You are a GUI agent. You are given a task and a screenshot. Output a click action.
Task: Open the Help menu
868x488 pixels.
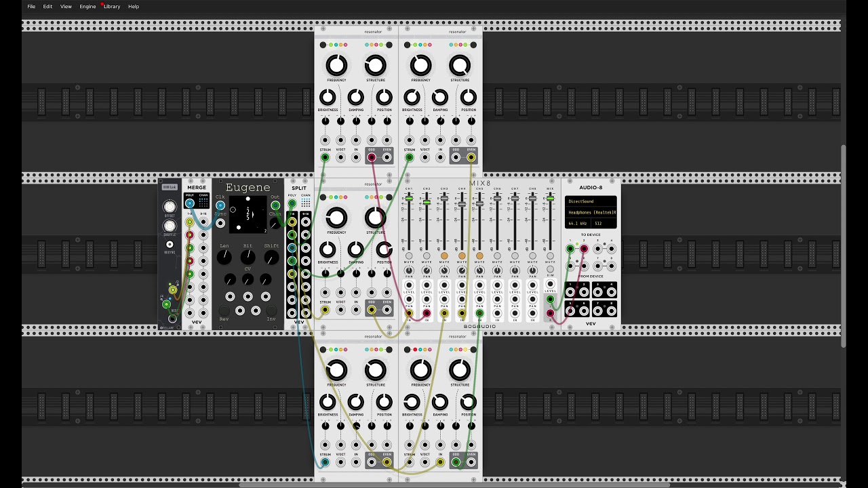tap(134, 7)
